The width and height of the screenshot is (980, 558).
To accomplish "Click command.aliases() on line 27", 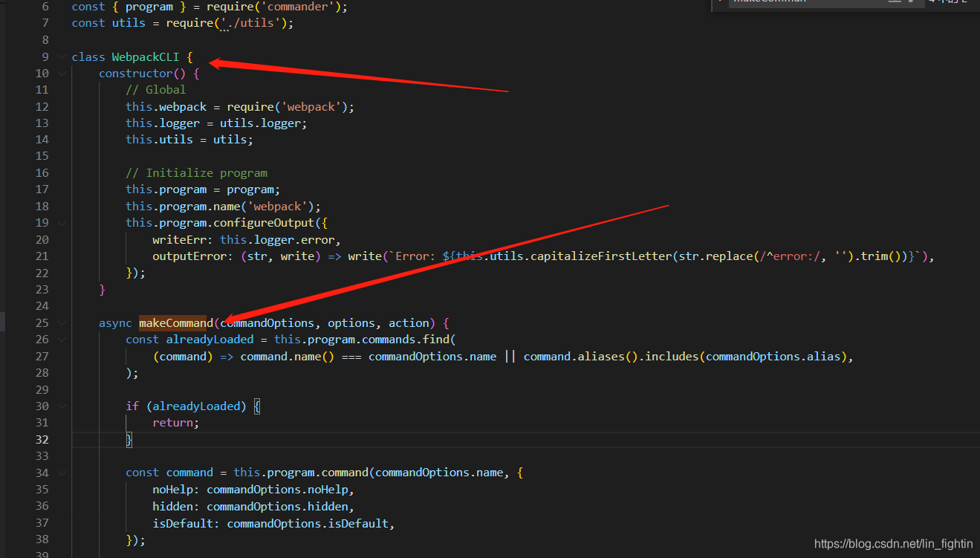I will coord(581,356).
